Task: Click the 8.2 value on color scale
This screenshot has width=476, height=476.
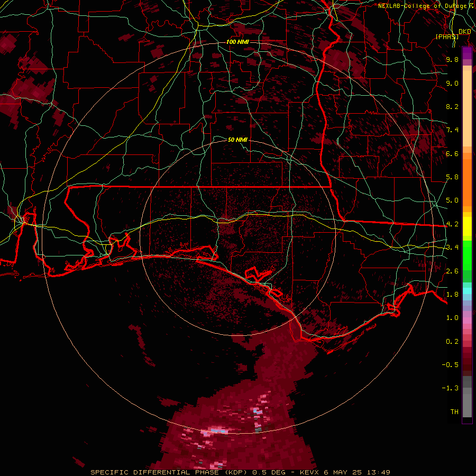Action: [452, 106]
